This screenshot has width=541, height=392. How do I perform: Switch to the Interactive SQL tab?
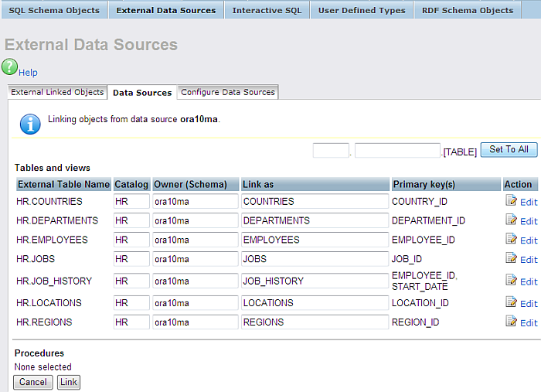(267, 10)
